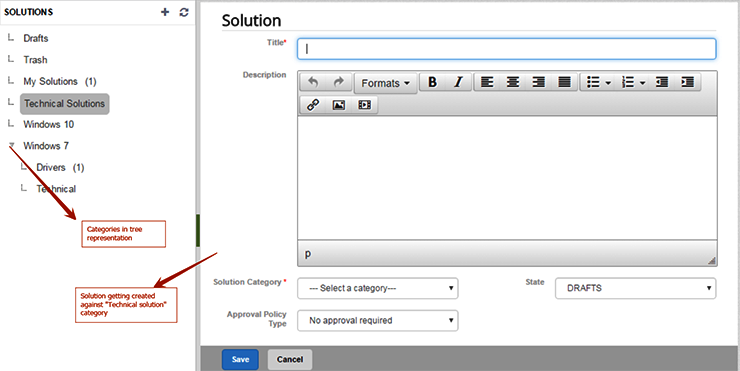
Task: Select the Technical subcategory under Windows 7
Action: [56, 189]
